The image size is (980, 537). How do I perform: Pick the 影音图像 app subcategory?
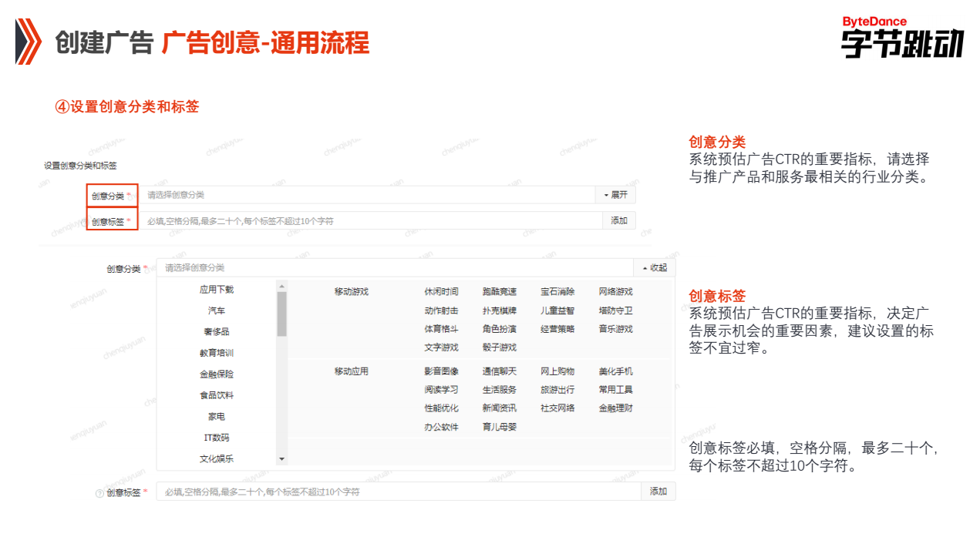[x=441, y=371]
